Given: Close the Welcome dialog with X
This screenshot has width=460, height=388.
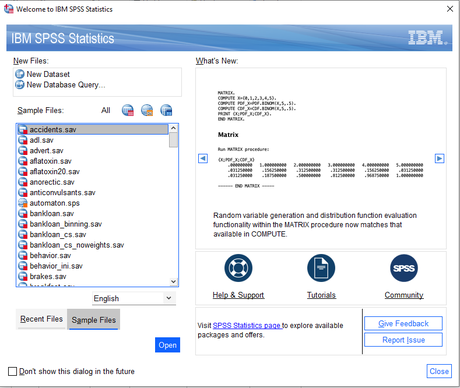Looking at the screenshot, I should [450, 9].
